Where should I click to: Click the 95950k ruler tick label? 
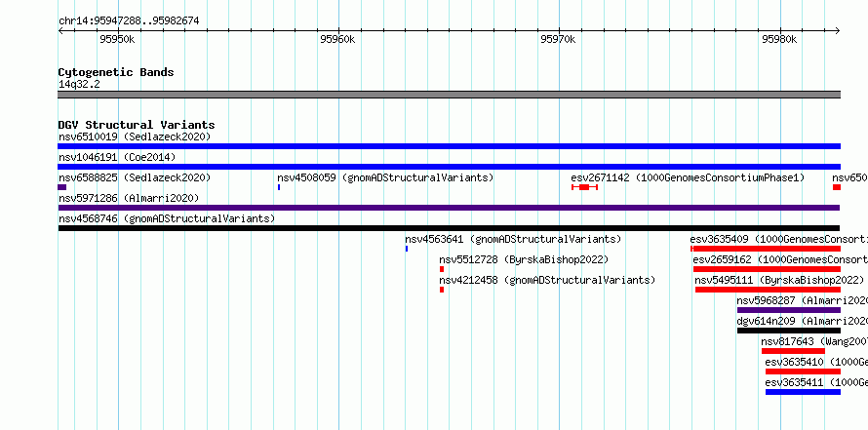pyautogui.click(x=117, y=39)
